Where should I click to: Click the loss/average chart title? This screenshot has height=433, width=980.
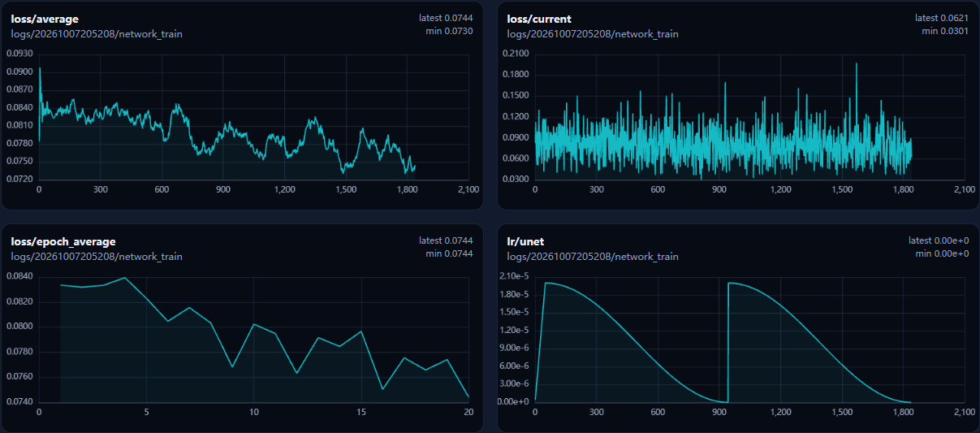tap(45, 19)
